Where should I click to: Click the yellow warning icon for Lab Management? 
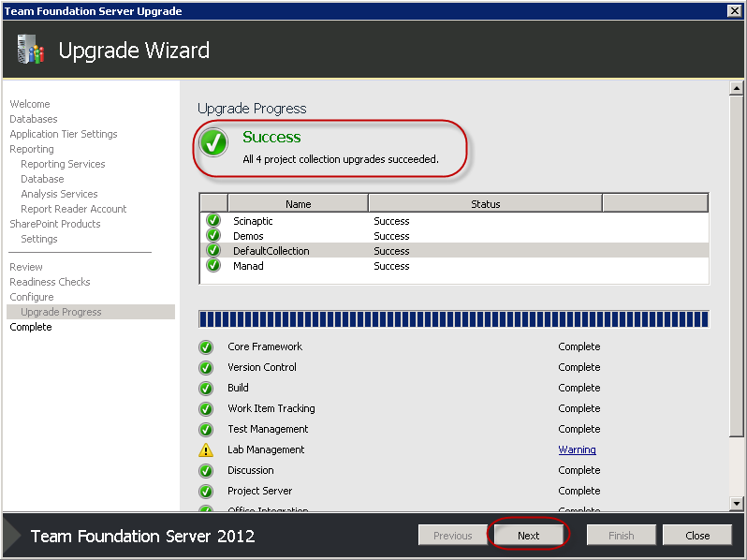206,449
